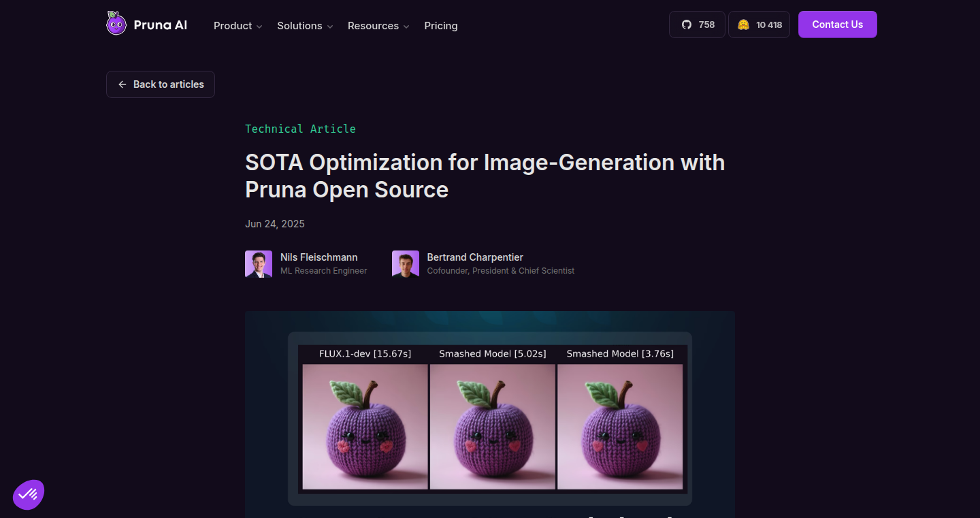
Task: Click the purple checkmark widget icon
Action: 29,495
